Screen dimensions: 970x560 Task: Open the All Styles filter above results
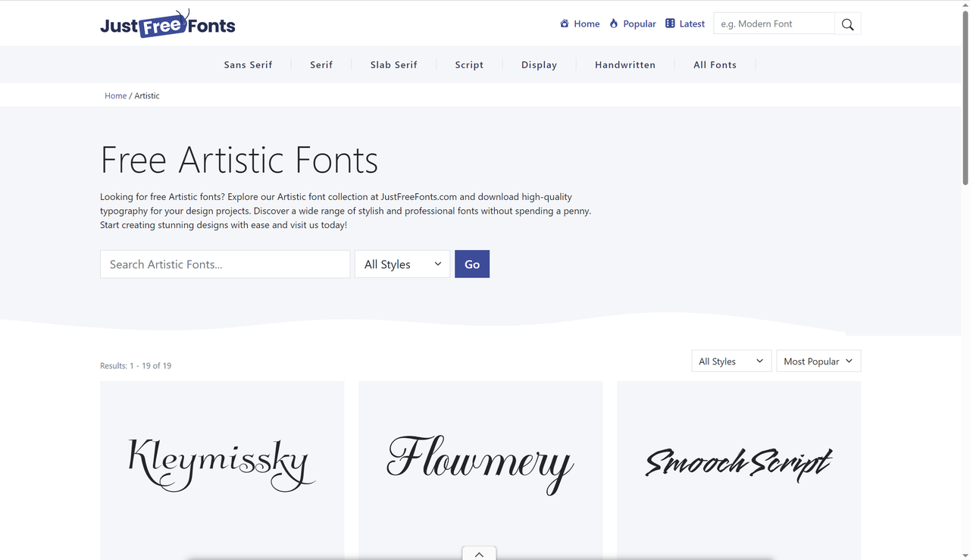tap(731, 361)
